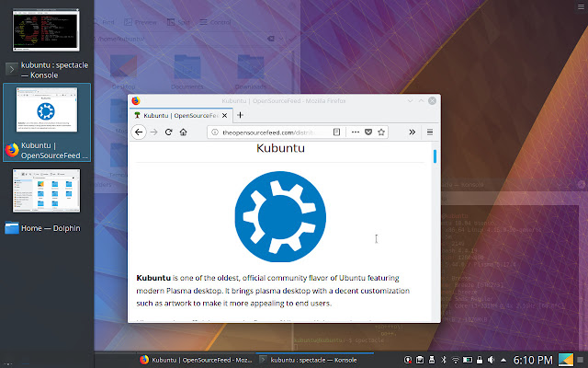Open volume control in system tray
This screenshot has width=588, height=368.
coord(492,360)
